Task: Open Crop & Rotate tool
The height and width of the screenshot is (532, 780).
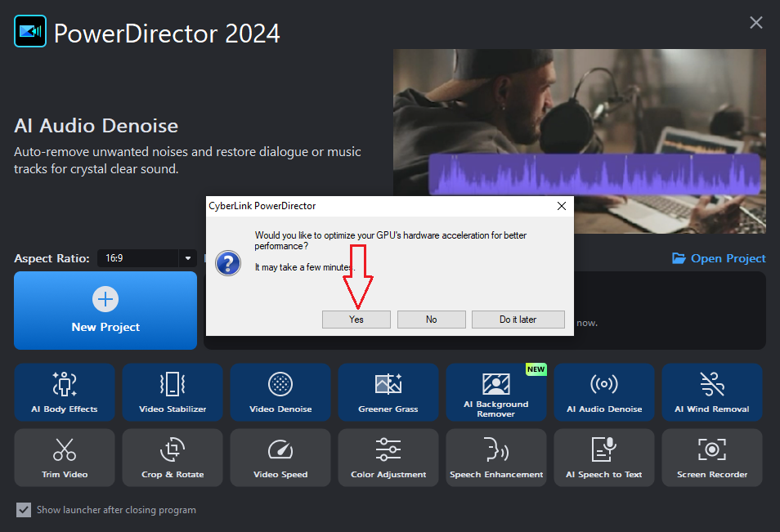Action: (173, 458)
